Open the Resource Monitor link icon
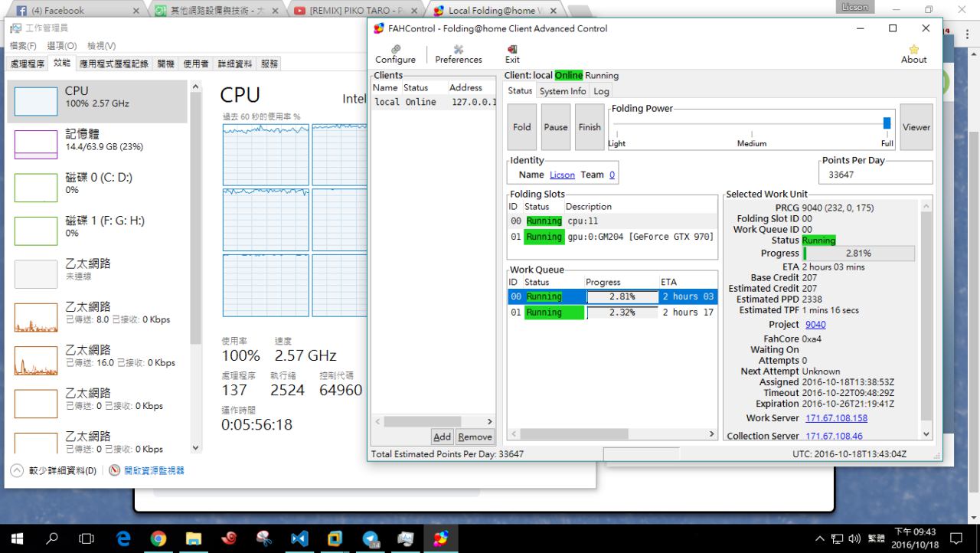Screen dimensions: 980x553 (x=114, y=470)
